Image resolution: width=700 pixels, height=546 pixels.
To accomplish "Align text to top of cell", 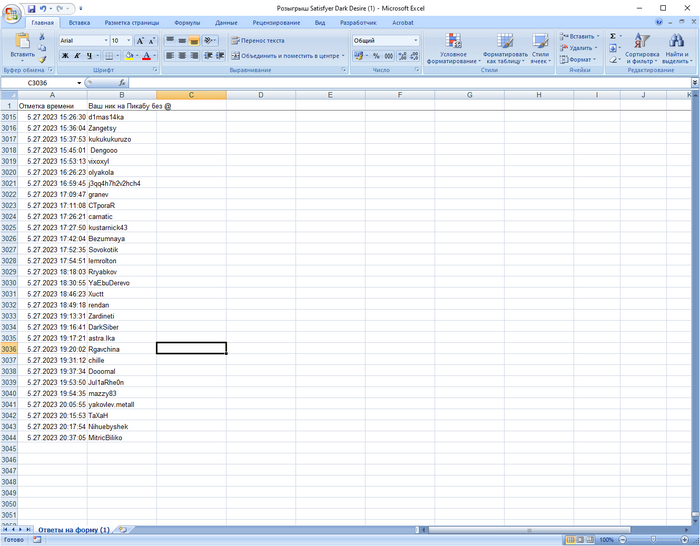I will tap(170, 40).
